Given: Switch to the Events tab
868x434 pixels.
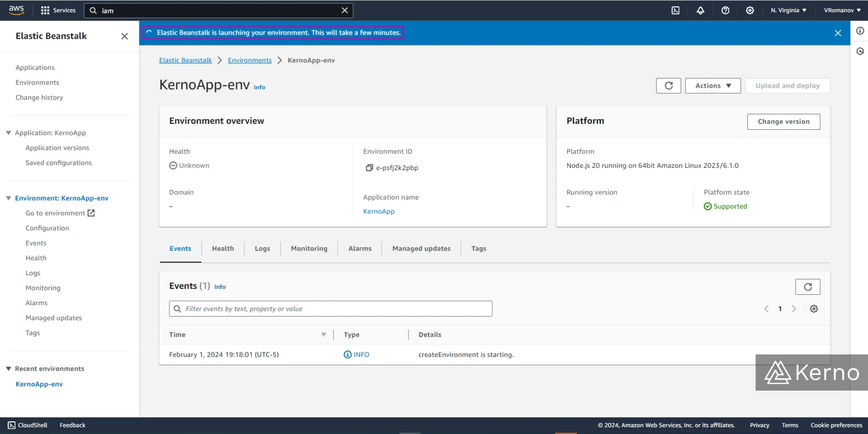Looking at the screenshot, I should click(180, 249).
